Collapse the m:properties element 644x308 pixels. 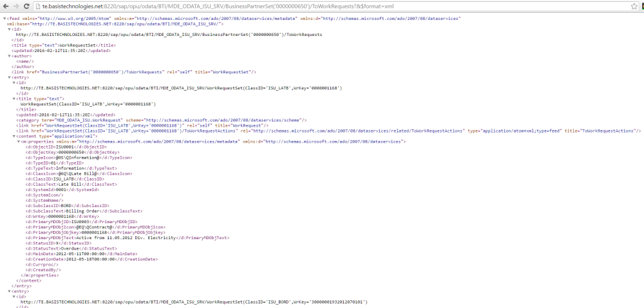coord(18,141)
